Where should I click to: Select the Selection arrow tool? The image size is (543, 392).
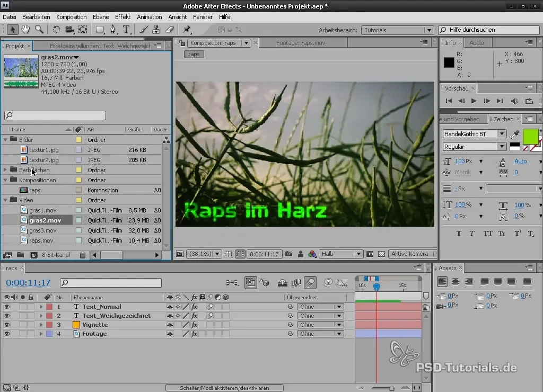tap(13, 30)
